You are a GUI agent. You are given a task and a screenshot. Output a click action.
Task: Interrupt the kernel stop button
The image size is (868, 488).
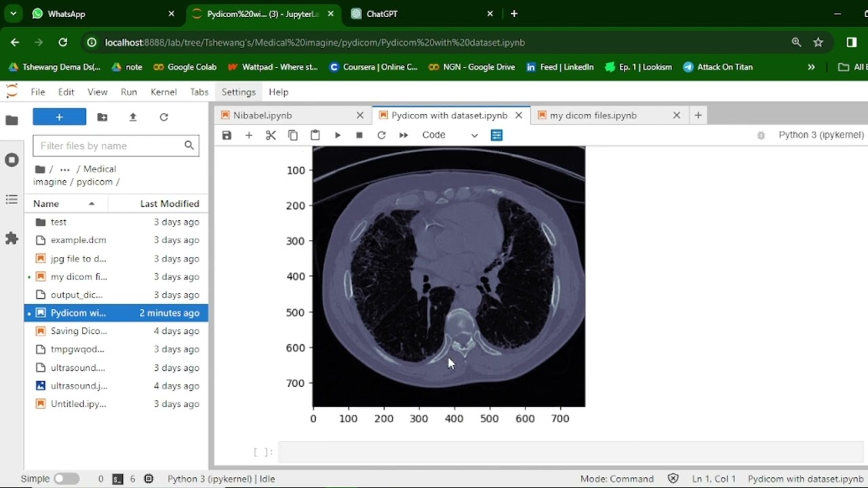click(x=359, y=135)
